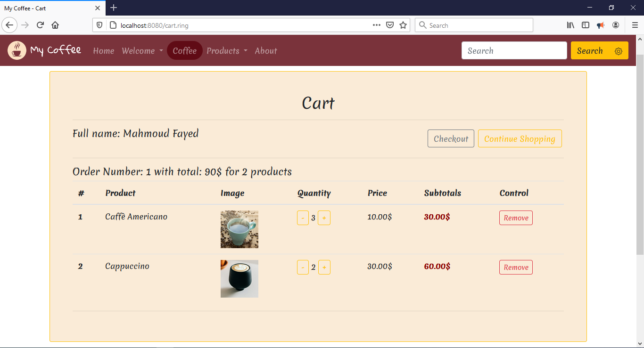Click the Cappuccino product image
Viewport: 644px width, 348px height.
pos(239,278)
